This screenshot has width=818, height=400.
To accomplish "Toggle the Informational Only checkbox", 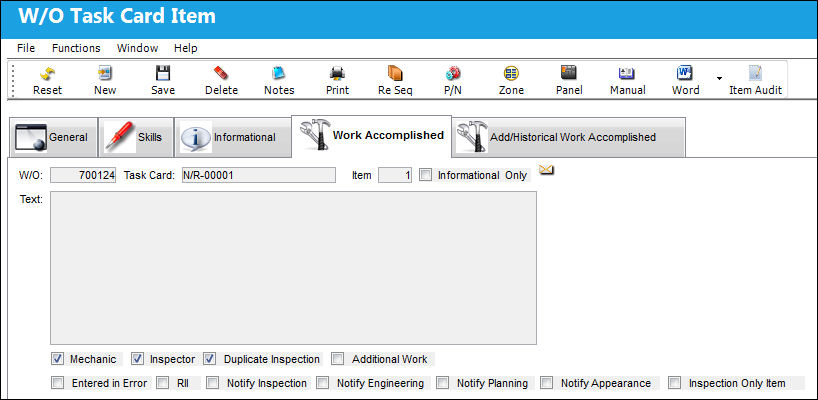I will coord(426,175).
